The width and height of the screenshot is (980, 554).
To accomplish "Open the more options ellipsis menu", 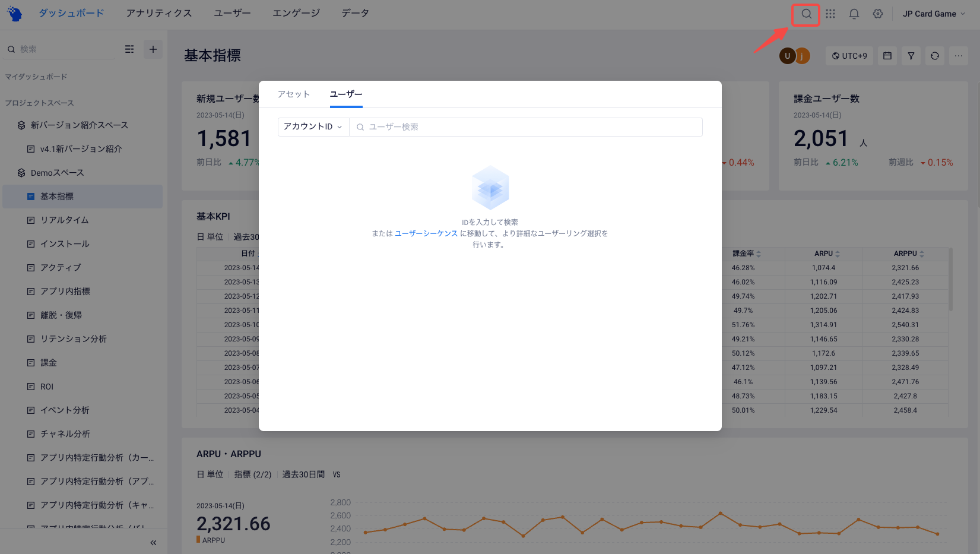I will pos(959,56).
